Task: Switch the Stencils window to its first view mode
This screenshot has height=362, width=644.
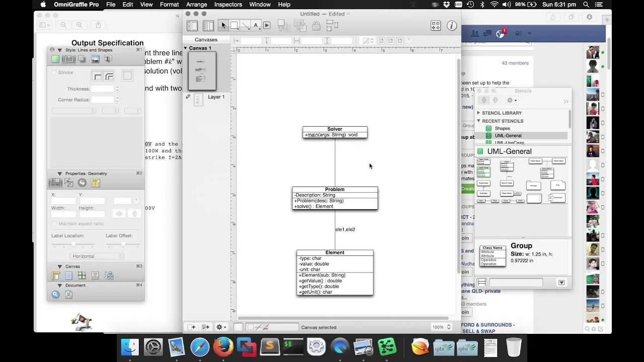Action: pyautogui.click(x=484, y=100)
